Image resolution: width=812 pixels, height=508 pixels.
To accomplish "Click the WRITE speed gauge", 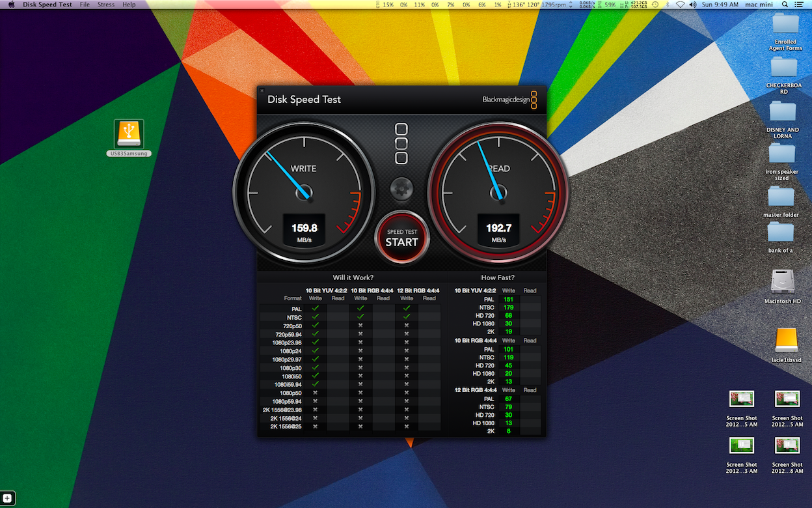I will click(x=303, y=193).
